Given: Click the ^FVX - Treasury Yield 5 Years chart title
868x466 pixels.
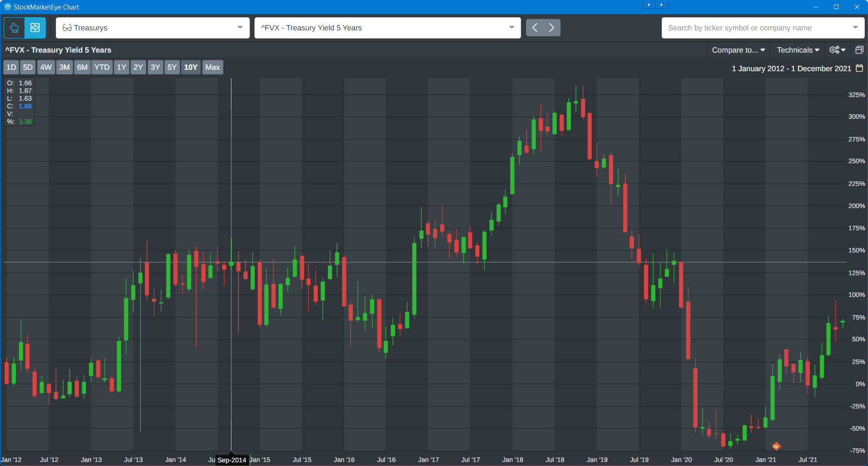Looking at the screenshot, I should tap(58, 50).
